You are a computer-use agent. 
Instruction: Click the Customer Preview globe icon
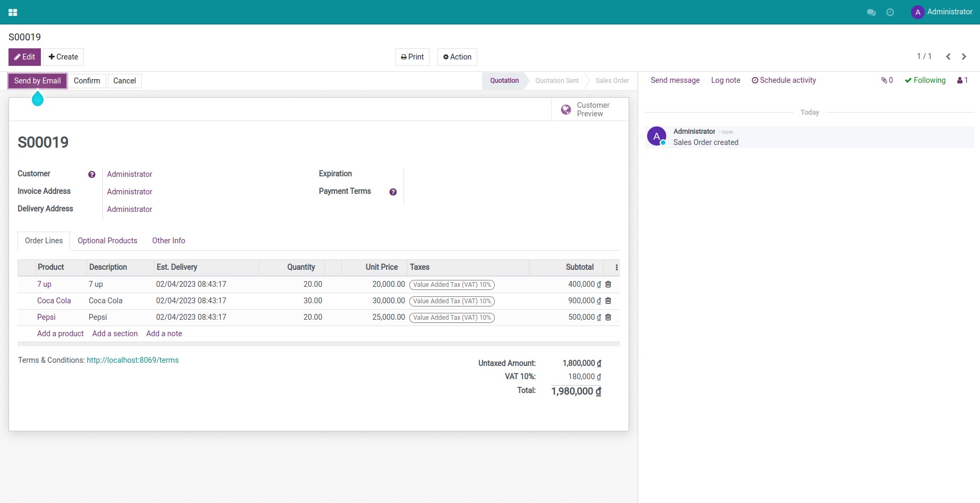pos(566,109)
